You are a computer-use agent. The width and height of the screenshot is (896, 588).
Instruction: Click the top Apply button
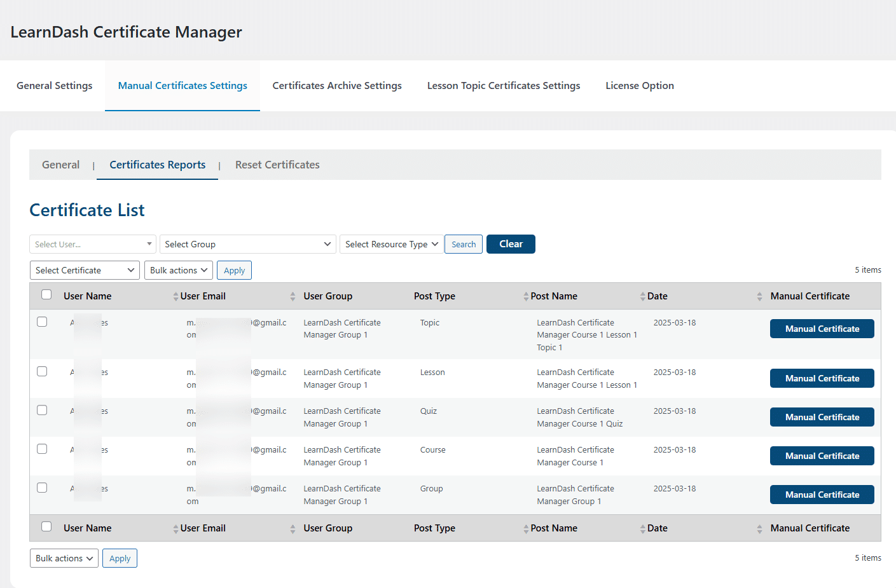point(235,270)
